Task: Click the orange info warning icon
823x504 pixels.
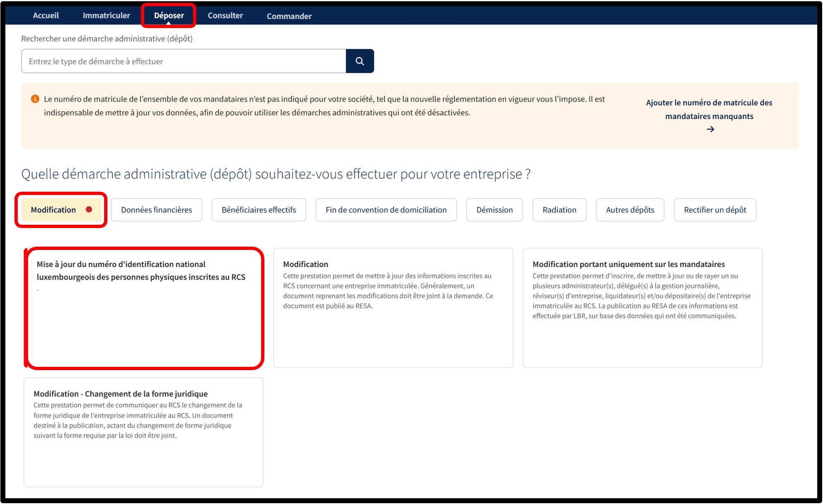Action: (x=35, y=99)
